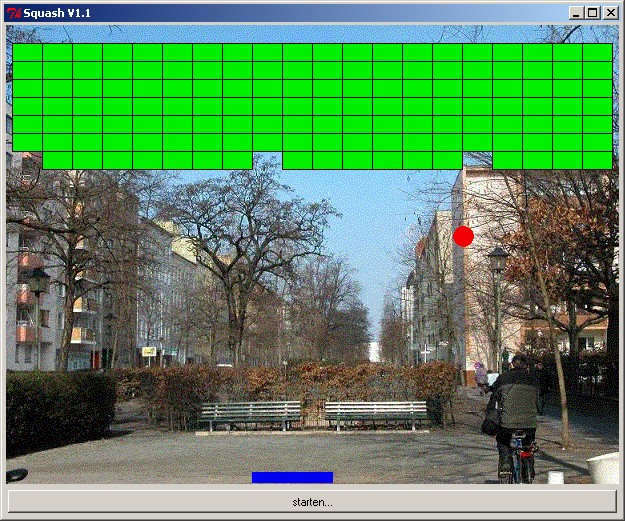Click the "Squash V1.1" title bar text
Viewport: 625px width, 521px height.
[x=57, y=12]
